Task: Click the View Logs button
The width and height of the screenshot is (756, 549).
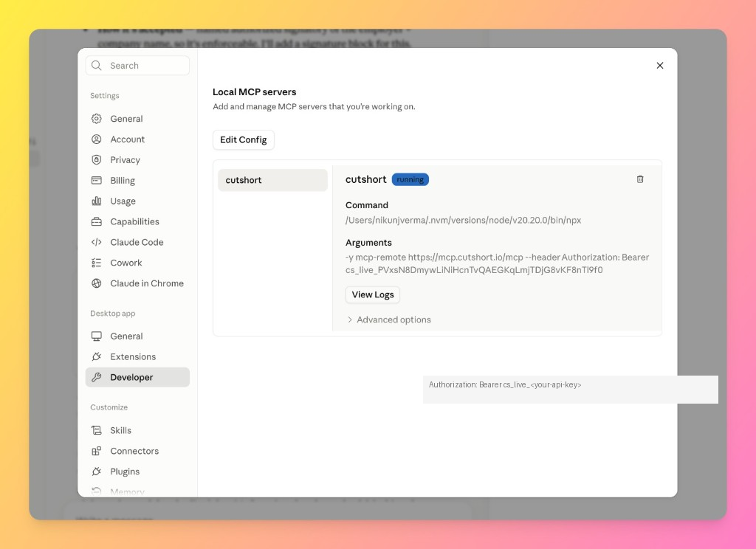Action: point(373,294)
